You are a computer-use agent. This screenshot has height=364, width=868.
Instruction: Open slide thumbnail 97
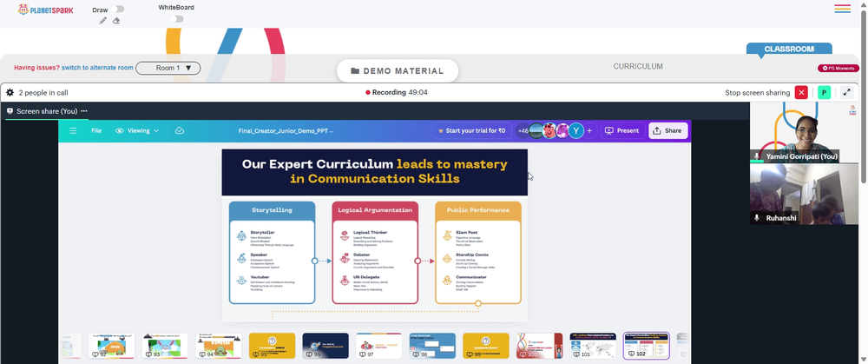[x=379, y=346]
